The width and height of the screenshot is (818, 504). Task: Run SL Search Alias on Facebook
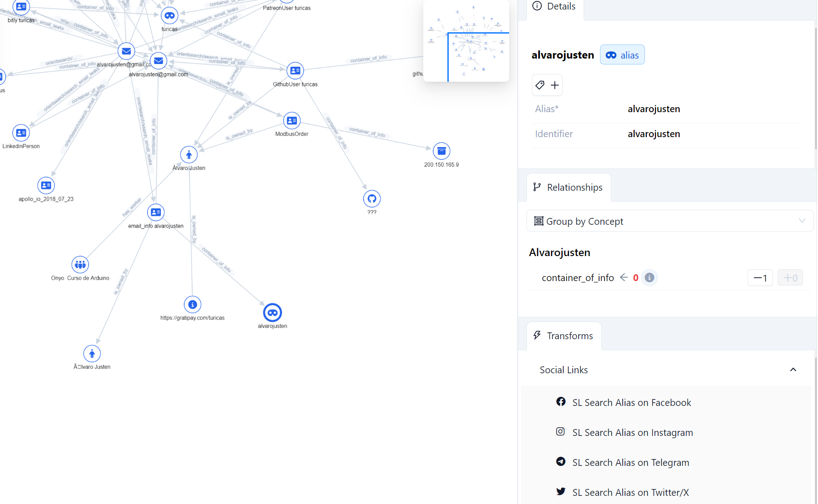click(x=631, y=403)
